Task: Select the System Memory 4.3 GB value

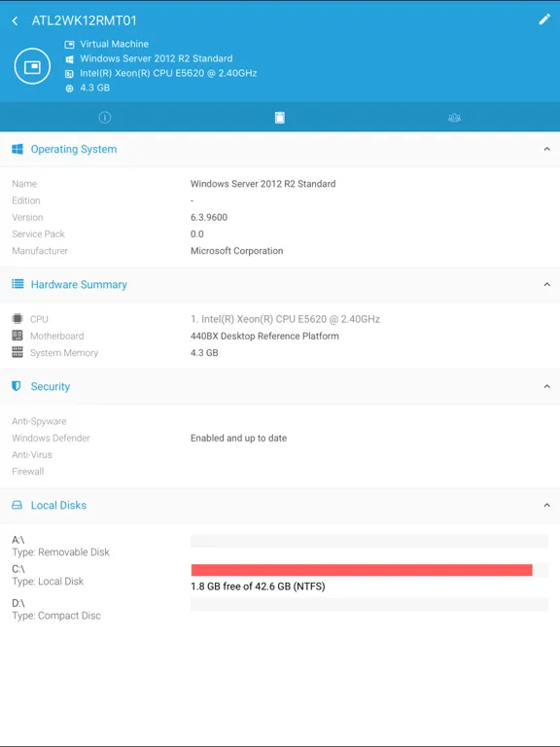Action: click(204, 352)
